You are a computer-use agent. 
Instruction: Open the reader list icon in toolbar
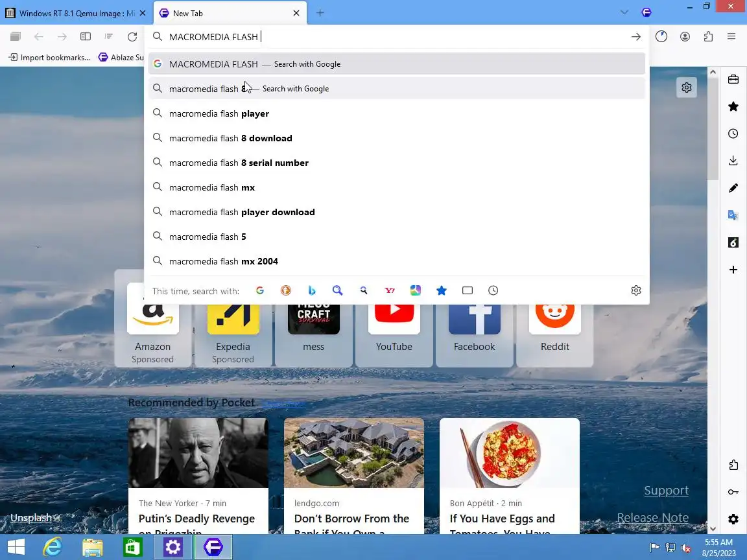[109, 37]
